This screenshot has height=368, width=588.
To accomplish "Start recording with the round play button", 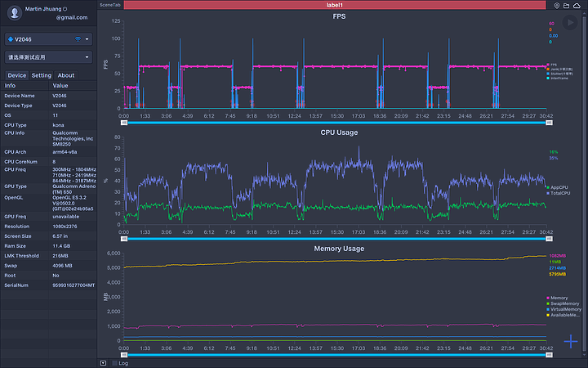I will 570,23.
